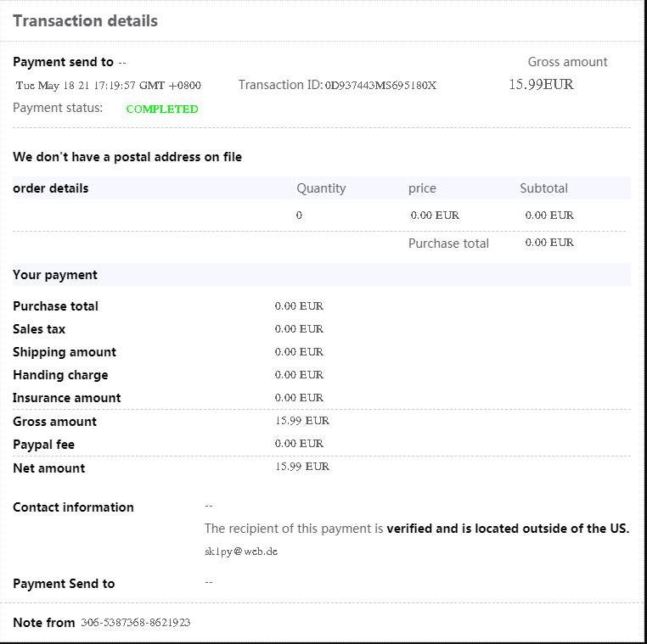Screen dimensions: 647x644
Task: Click the Quantity column header
Action: pos(321,188)
